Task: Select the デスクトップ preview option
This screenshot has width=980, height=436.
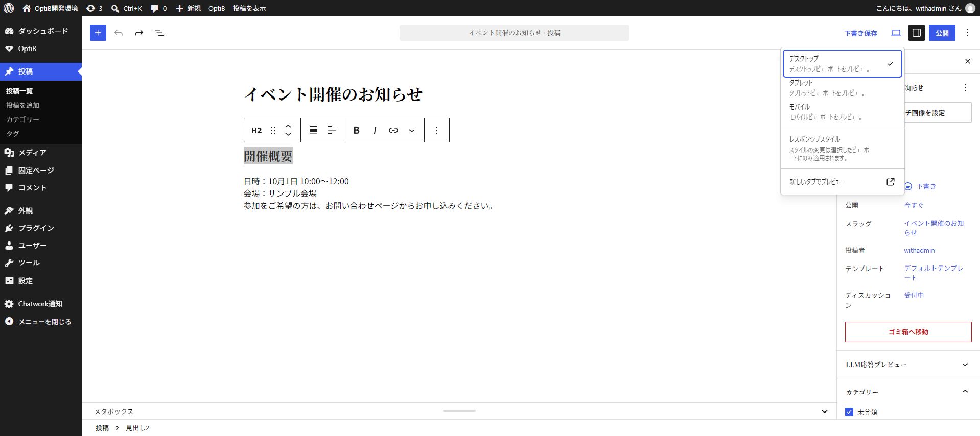Action: click(x=842, y=63)
